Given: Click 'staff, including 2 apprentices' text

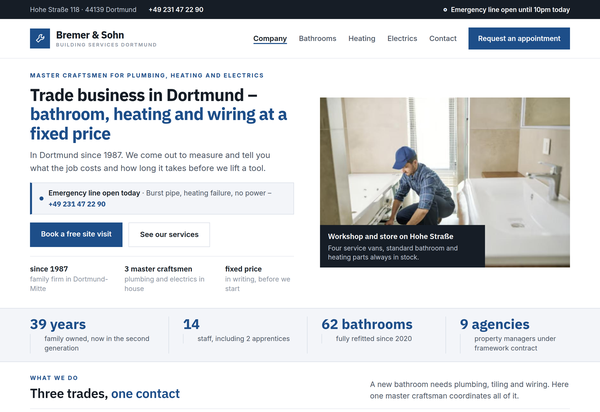Looking at the screenshot, I should point(243,339).
